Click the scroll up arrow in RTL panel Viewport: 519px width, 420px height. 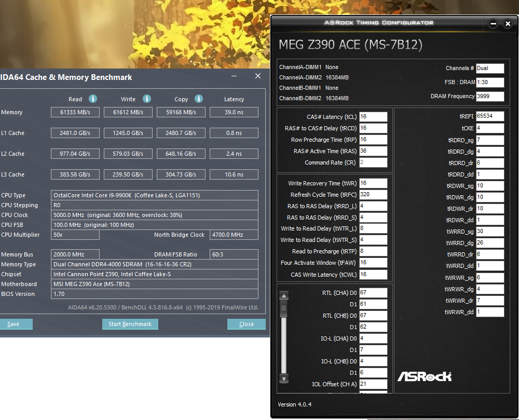284,295
